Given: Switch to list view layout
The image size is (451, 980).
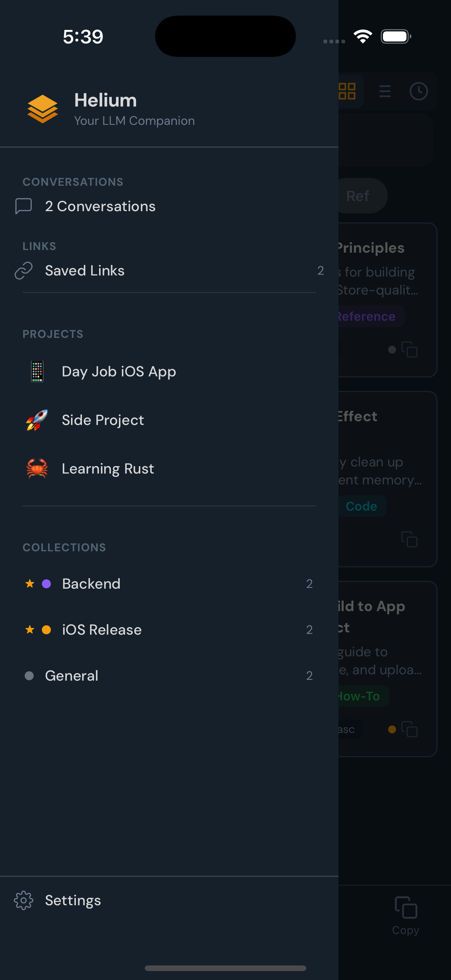Looking at the screenshot, I should pos(384,91).
